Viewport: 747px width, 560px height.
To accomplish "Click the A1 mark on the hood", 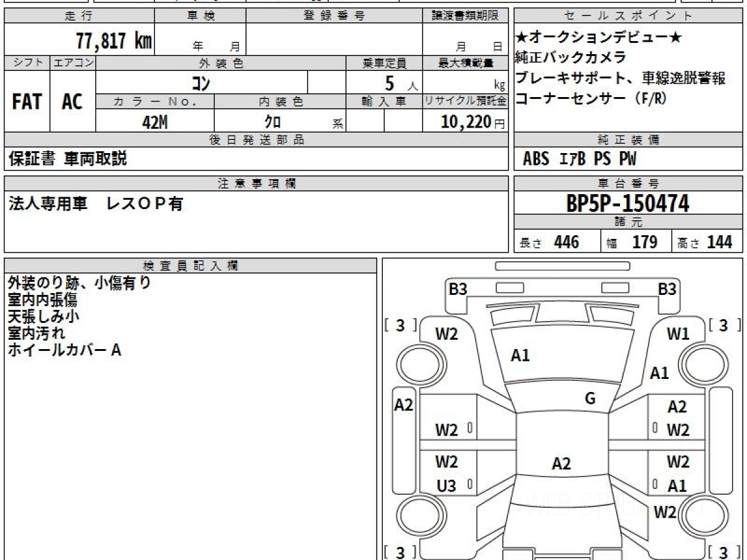I will 520,355.
